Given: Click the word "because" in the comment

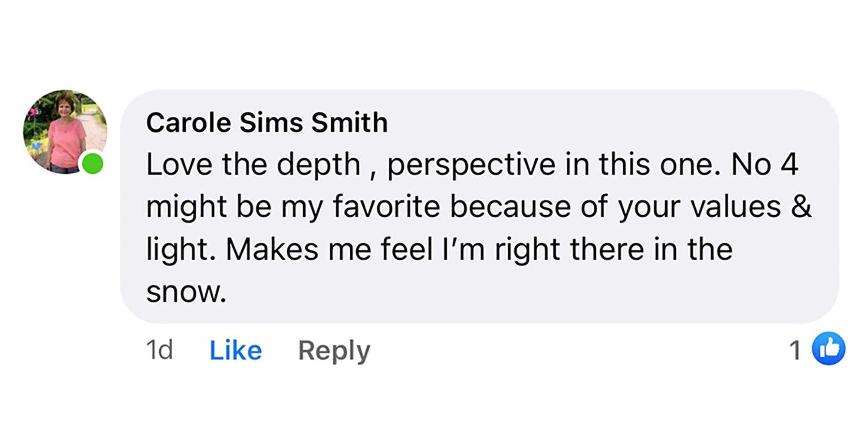Looking at the screenshot, I should (510, 206).
